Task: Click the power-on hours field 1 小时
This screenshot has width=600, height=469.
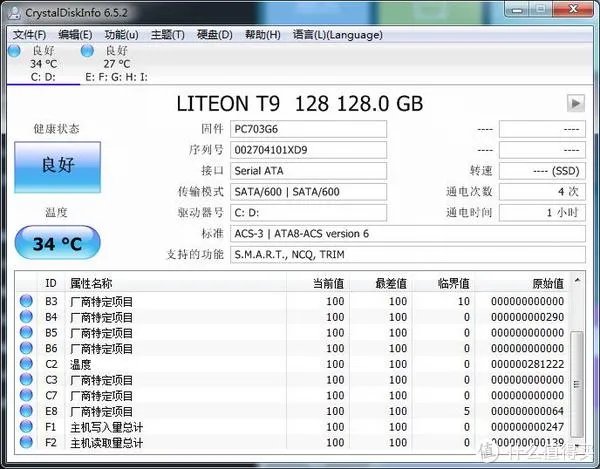Action: pyautogui.click(x=542, y=213)
